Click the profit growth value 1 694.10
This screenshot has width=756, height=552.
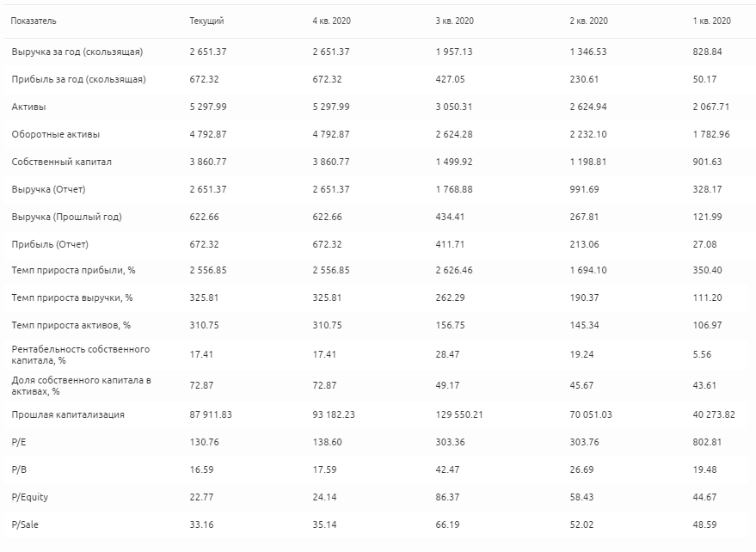589,270
